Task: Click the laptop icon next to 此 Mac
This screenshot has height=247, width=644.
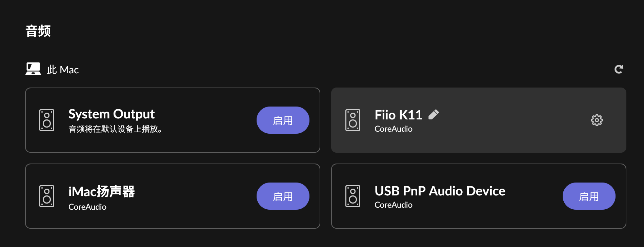Action: 33,69
